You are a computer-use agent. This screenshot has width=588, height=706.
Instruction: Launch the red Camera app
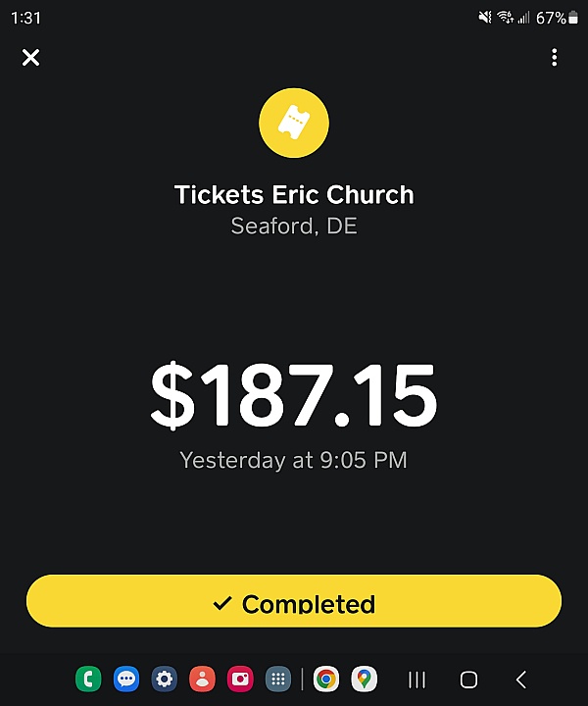(x=240, y=679)
